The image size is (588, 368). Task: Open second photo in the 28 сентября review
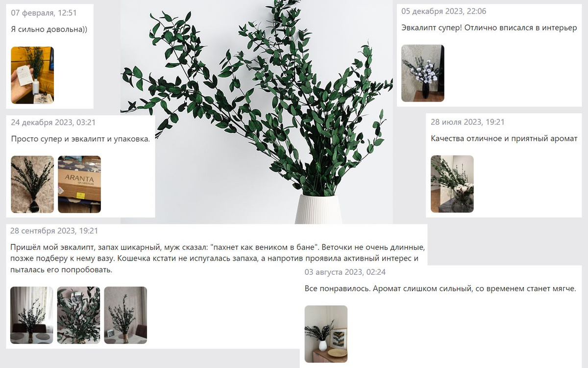tap(78, 315)
